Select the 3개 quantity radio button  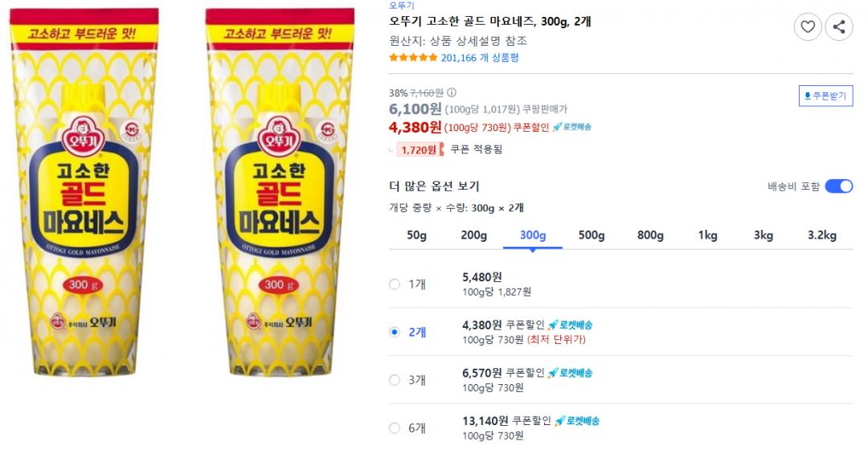394,380
